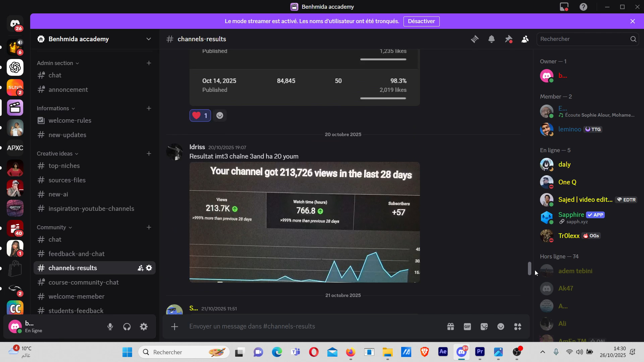
Task: Open the Threads icon in channel header
Action: [x=474, y=39]
